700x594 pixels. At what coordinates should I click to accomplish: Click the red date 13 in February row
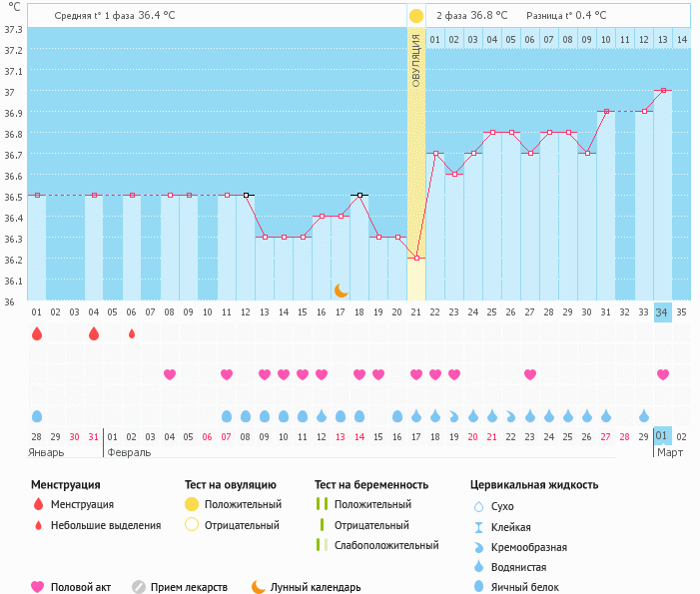coord(341,437)
